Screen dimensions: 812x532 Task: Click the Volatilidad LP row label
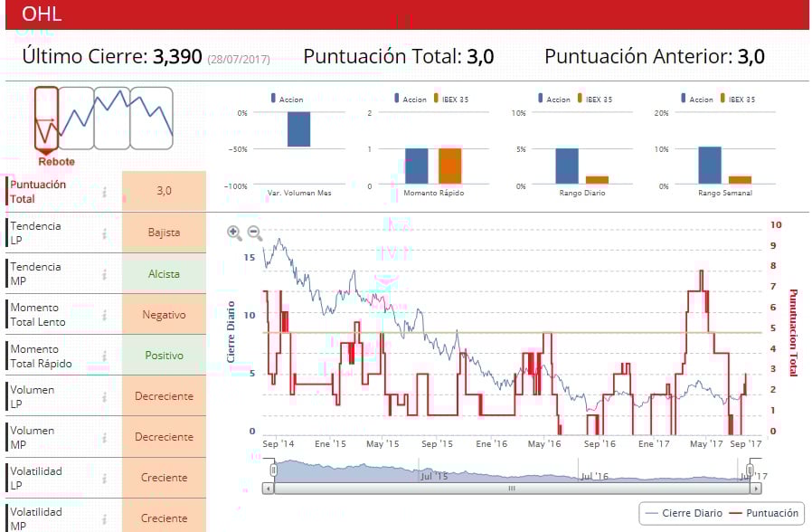click(36, 478)
